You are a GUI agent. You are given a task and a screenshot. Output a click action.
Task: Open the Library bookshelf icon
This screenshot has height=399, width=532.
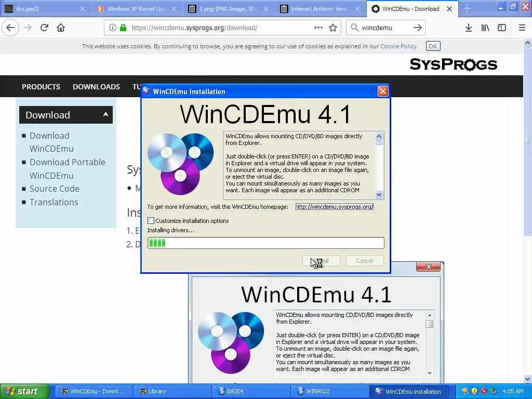[x=485, y=28]
